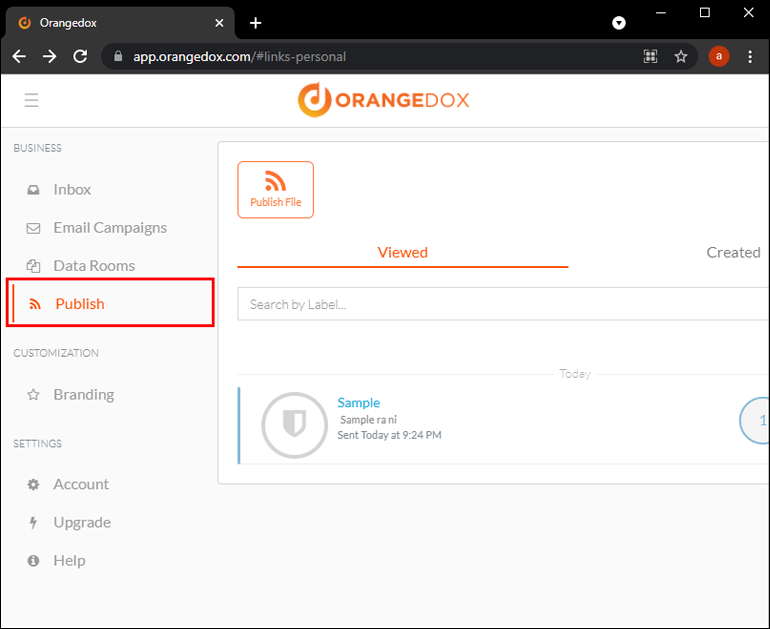Open Email Campaigns section

click(x=110, y=228)
